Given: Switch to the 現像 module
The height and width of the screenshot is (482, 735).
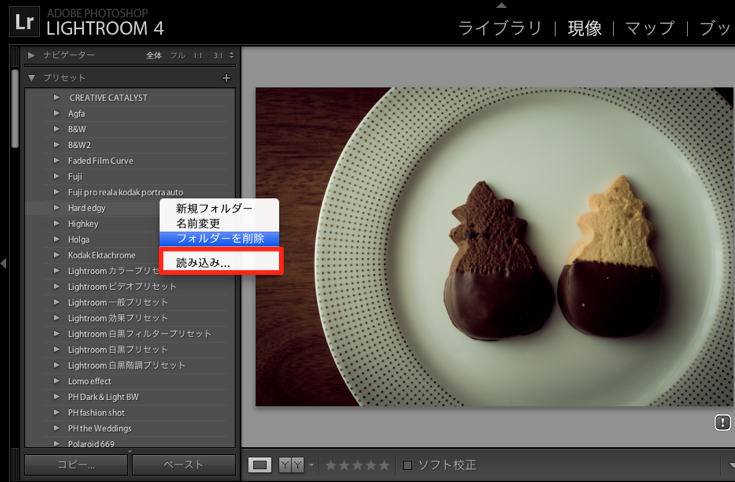Looking at the screenshot, I should [x=585, y=28].
